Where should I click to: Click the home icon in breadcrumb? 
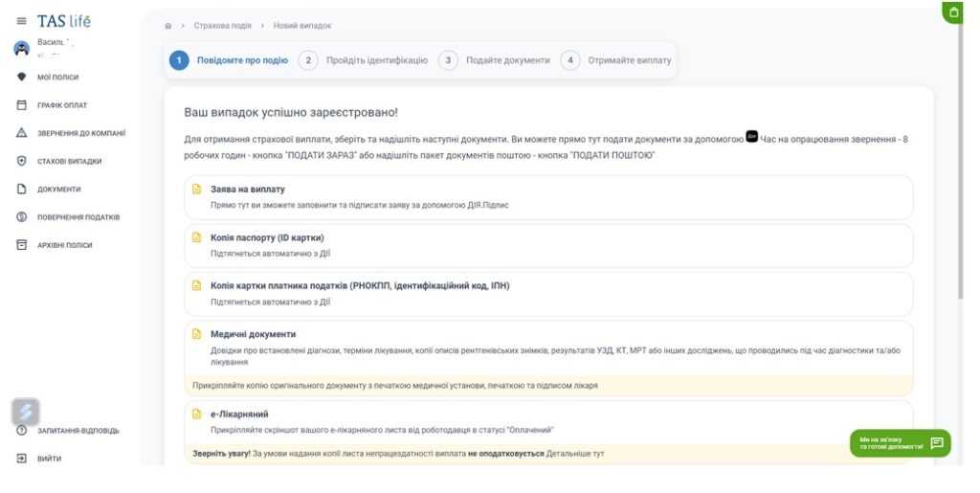click(x=168, y=25)
